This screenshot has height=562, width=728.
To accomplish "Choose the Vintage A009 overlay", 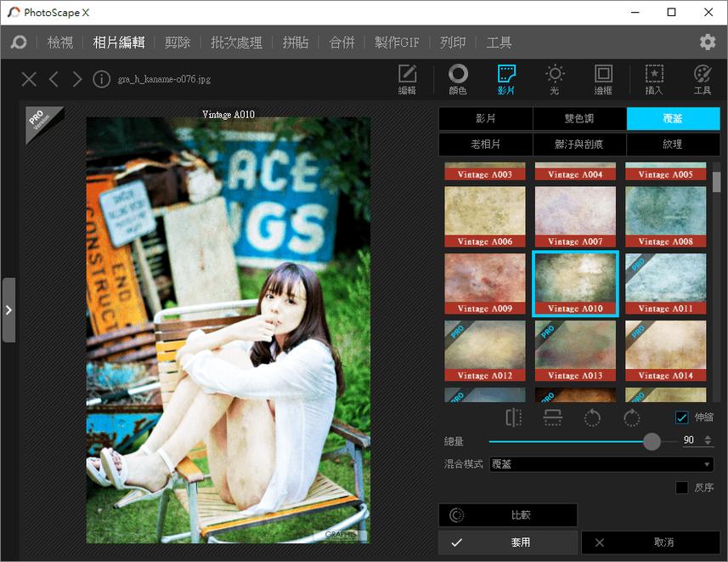I will pos(485,284).
